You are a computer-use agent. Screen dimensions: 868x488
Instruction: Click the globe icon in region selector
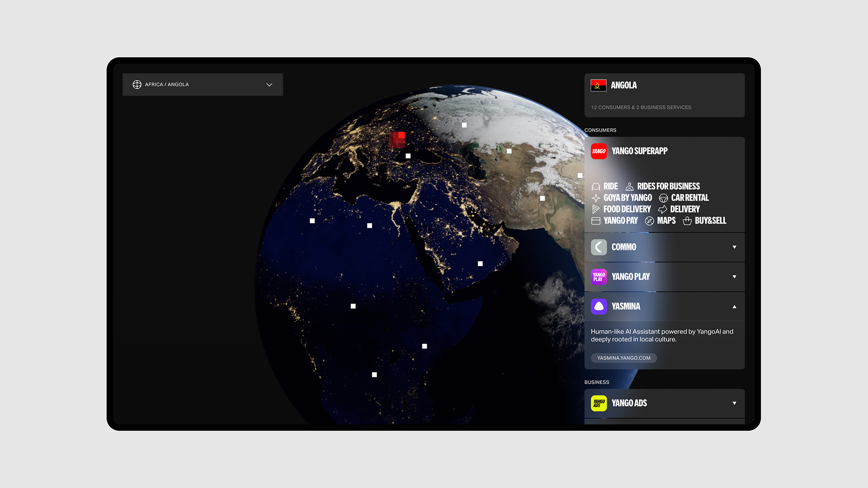tap(137, 84)
